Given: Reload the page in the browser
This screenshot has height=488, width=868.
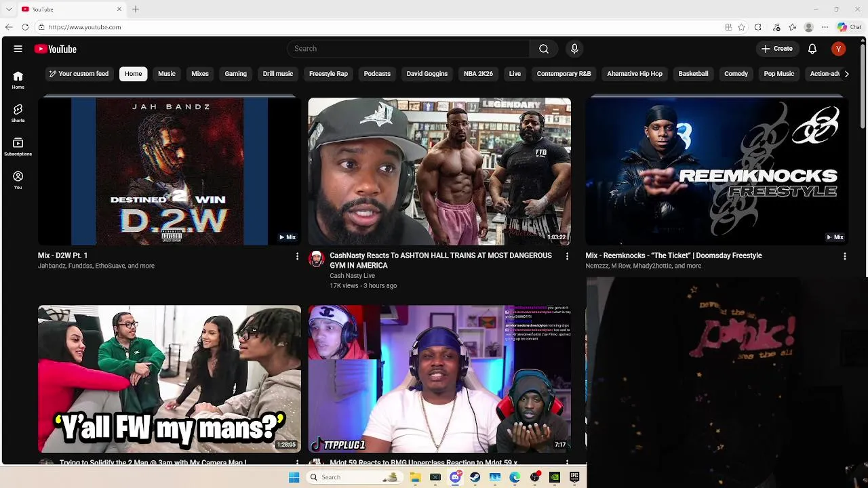Looking at the screenshot, I should coord(25,27).
